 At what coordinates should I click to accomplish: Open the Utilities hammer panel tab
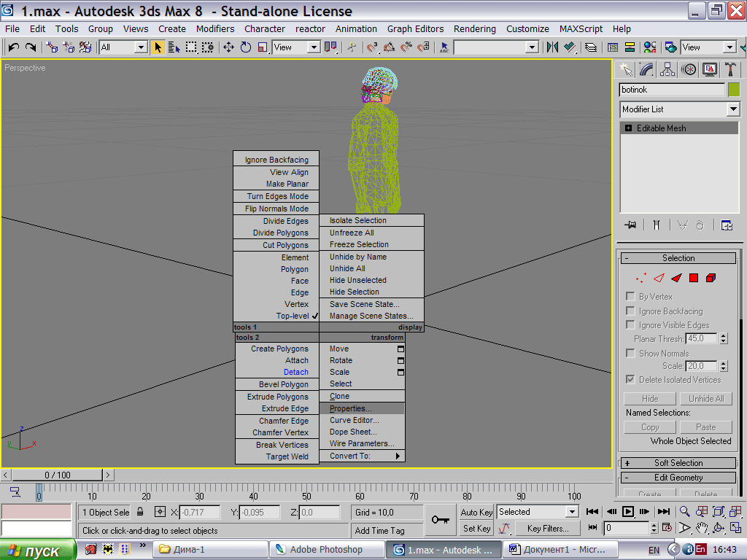[730, 69]
